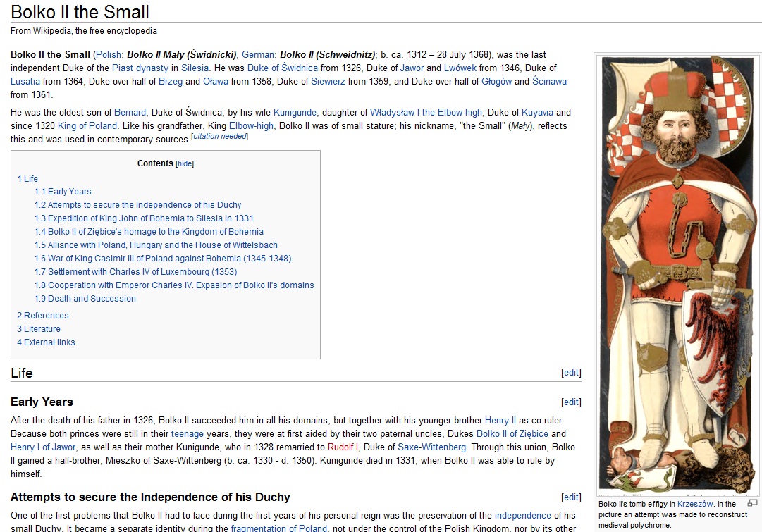This screenshot has width=762, height=532.
Task: Jump to 1 Life in contents
Action: tap(27, 179)
